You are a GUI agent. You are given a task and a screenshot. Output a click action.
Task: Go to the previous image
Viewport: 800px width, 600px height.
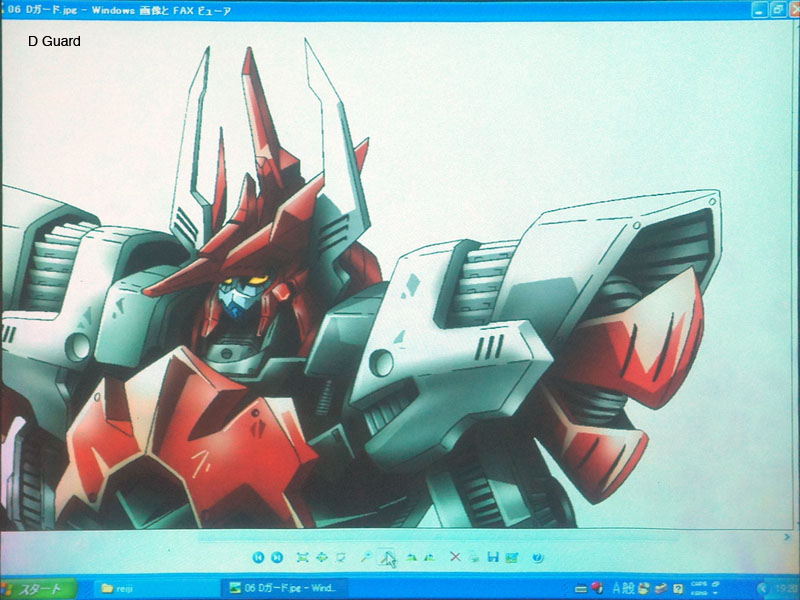(x=258, y=557)
